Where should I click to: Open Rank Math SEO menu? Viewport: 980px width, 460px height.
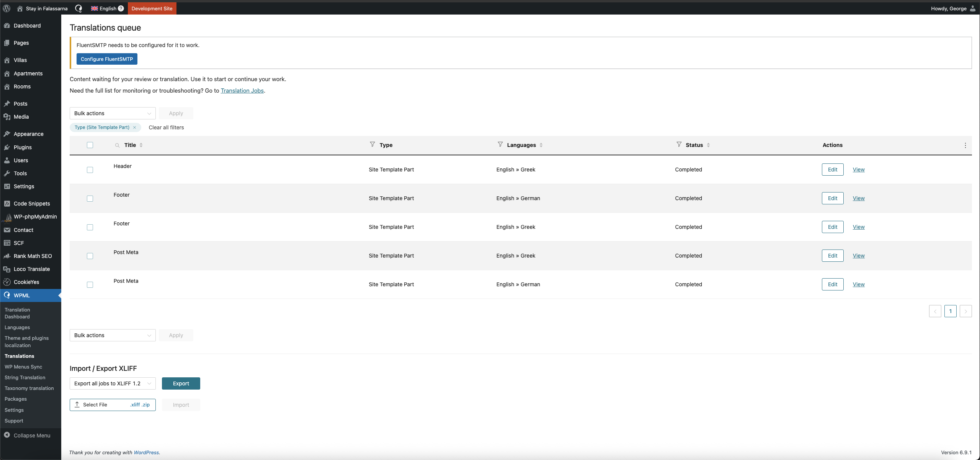[x=33, y=256]
